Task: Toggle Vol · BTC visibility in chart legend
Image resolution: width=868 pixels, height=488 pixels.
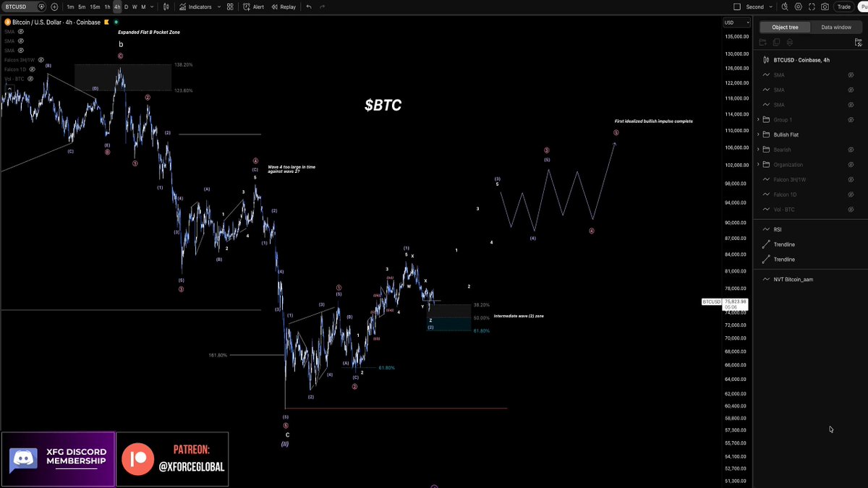Action: [31, 79]
